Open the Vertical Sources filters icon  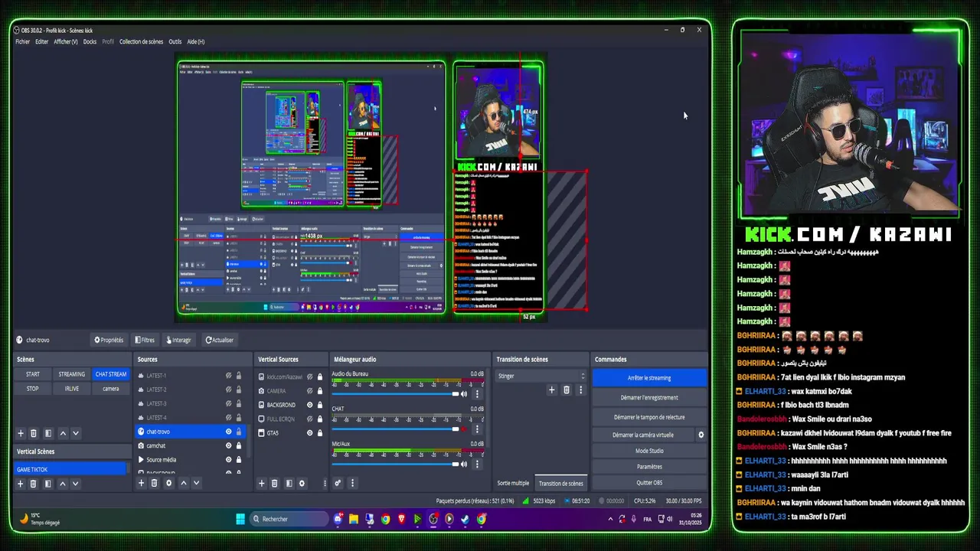(289, 483)
